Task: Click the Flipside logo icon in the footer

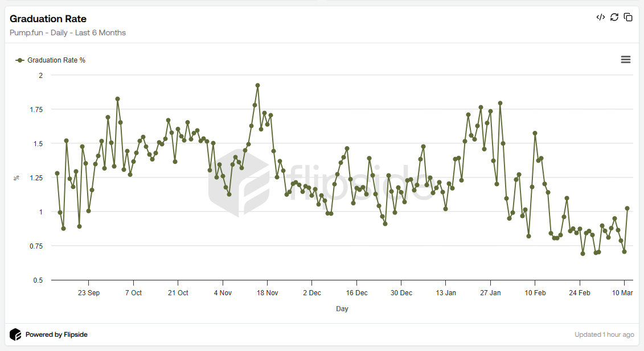Action: point(15,335)
